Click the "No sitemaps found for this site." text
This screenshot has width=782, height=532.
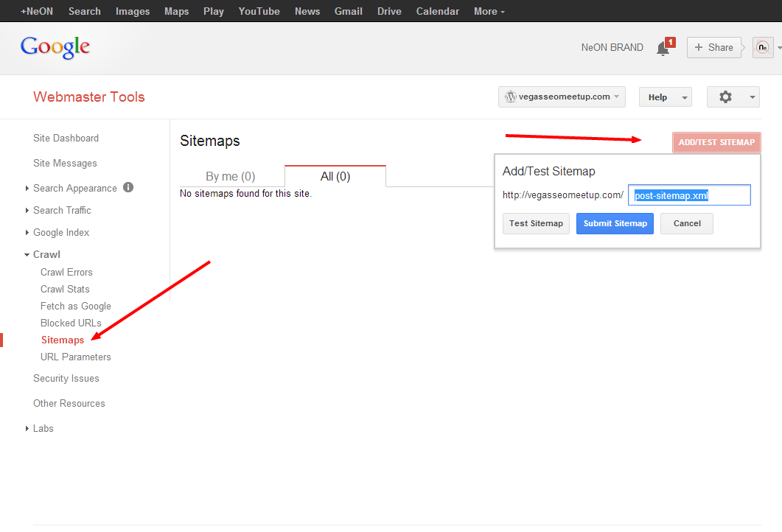coord(245,194)
